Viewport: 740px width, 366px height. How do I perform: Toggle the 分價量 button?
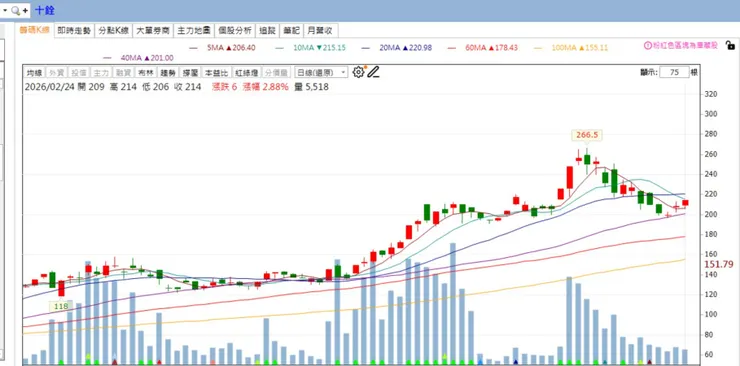click(x=276, y=73)
